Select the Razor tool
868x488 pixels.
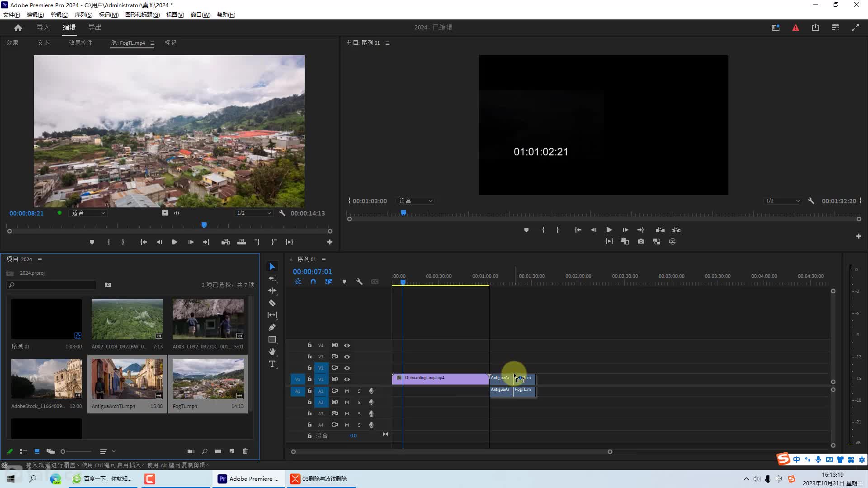(272, 303)
